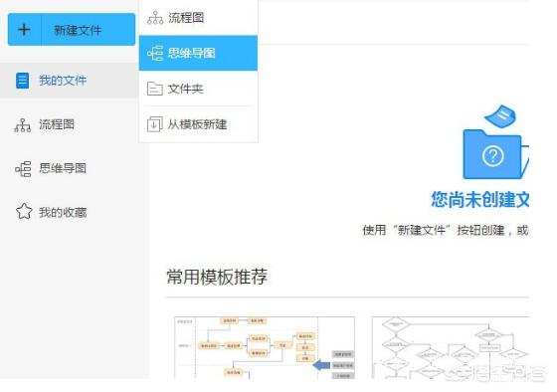Image resolution: width=557 pixels, height=392 pixels.
Task: Select 文件夹 in the new-file dropdown menu
Action: point(198,89)
